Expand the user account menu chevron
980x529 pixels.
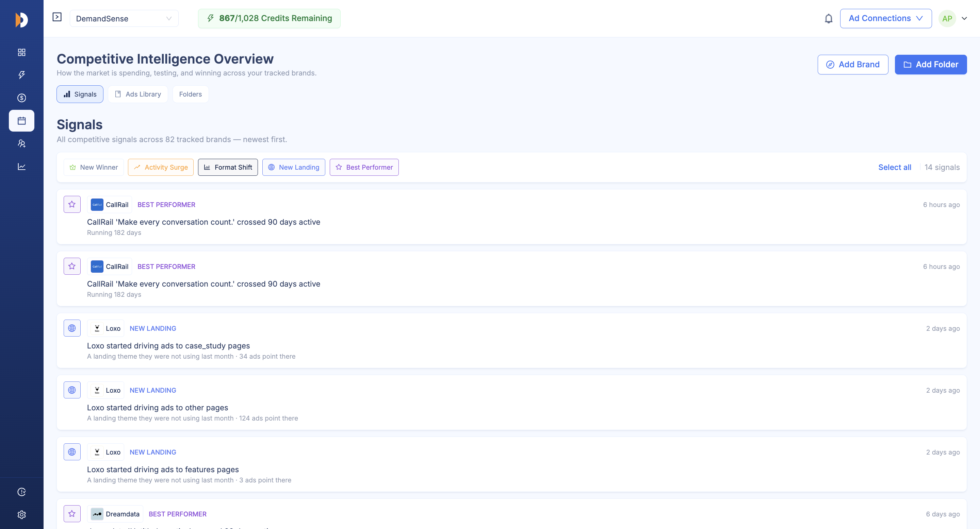[964, 19]
